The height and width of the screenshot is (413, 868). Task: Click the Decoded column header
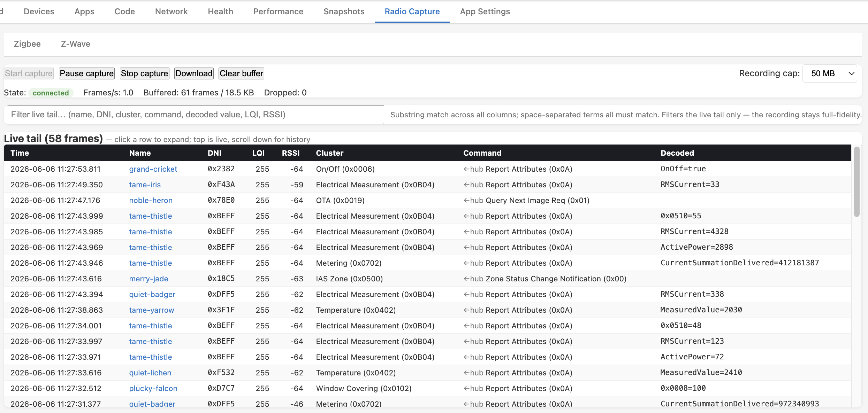tap(677, 153)
